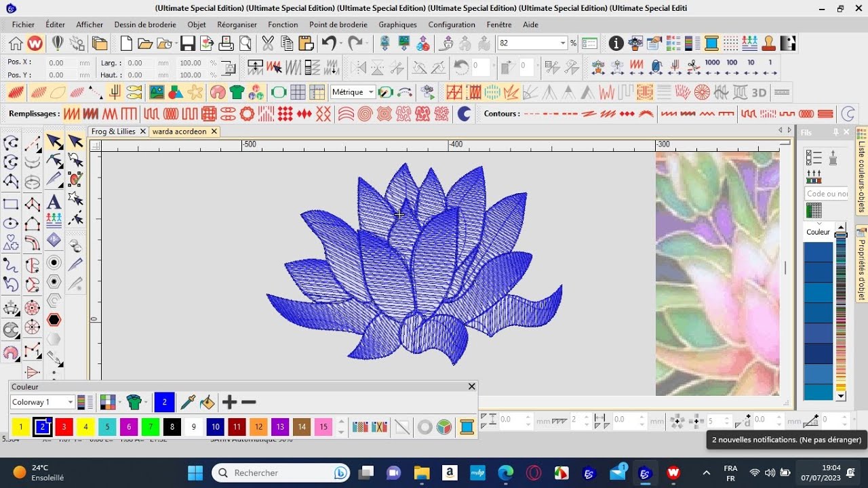The height and width of the screenshot is (488, 868).
Task: Open the T-shirt dropdown arrow in Couleur panel
Action: click(146, 403)
